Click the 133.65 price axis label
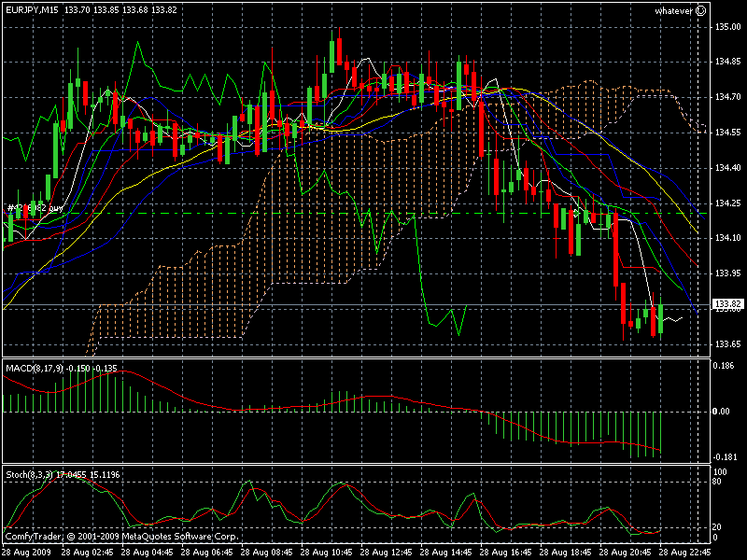747x560 pixels. point(726,344)
